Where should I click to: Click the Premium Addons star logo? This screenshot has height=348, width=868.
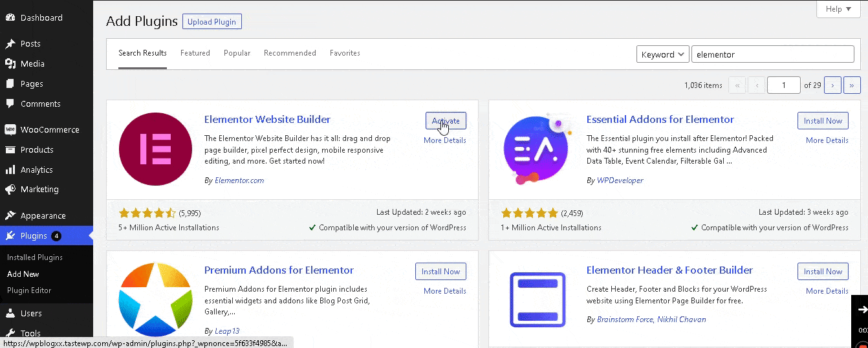[155, 300]
